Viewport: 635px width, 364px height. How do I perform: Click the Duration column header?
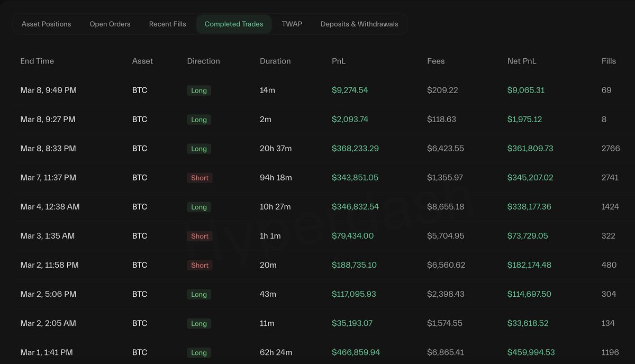point(275,61)
